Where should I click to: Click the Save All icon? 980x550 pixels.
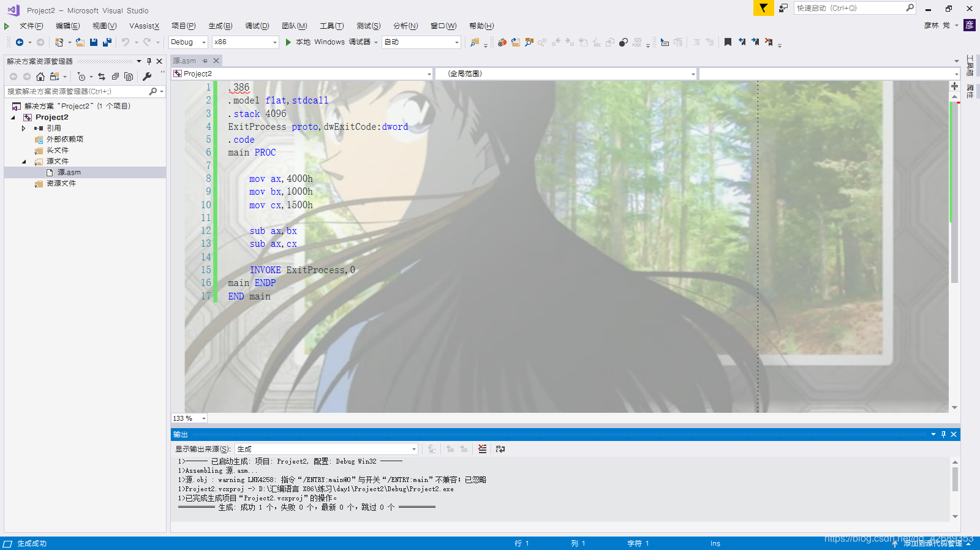pos(107,42)
